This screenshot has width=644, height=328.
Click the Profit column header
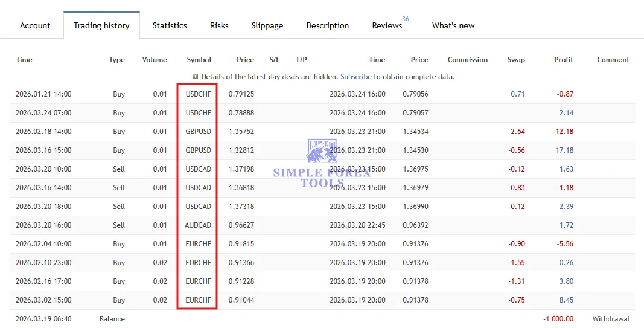coord(564,60)
